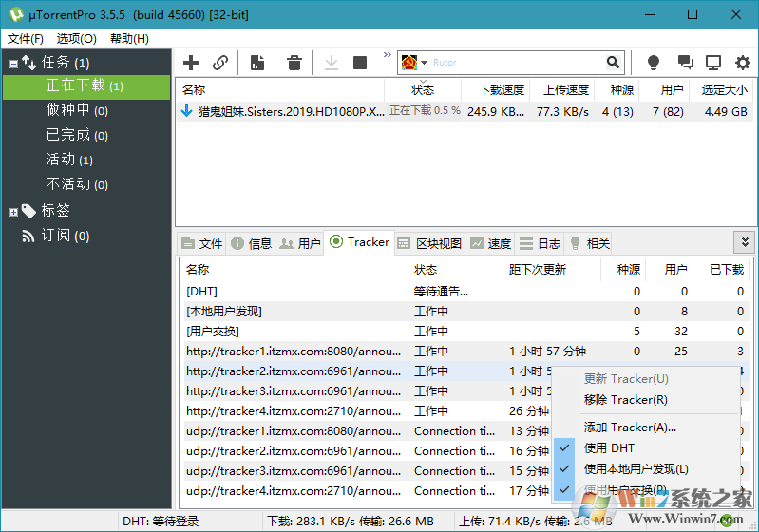The width and height of the screenshot is (759, 532).
Task: Click the remote monitor icon
Action: pos(713,63)
